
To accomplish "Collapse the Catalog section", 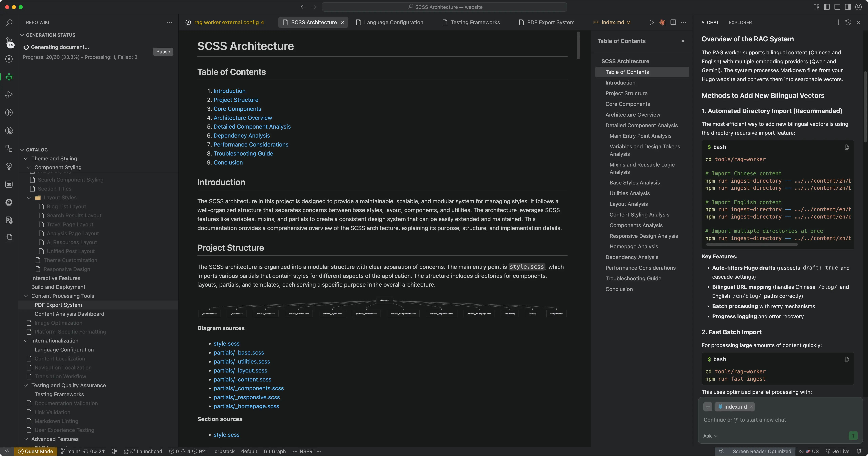I will click(x=22, y=150).
